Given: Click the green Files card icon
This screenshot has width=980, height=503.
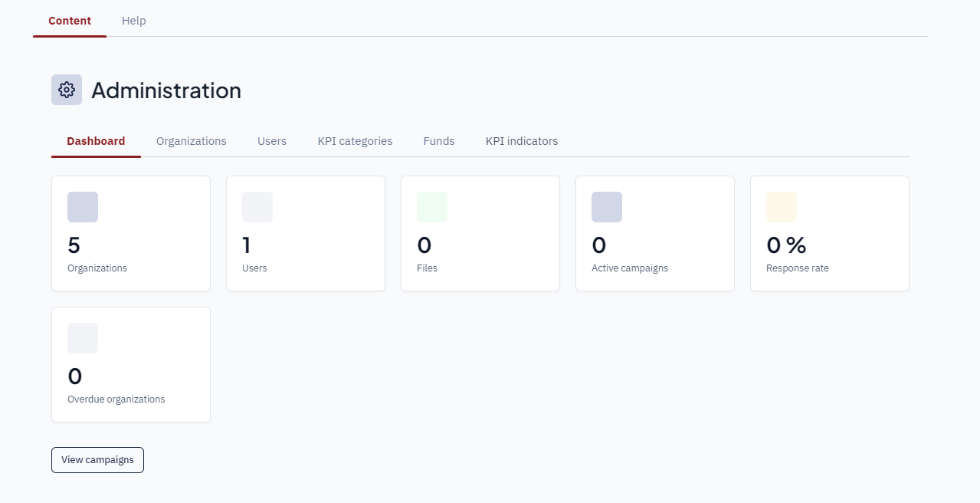Looking at the screenshot, I should click(x=432, y=207).
